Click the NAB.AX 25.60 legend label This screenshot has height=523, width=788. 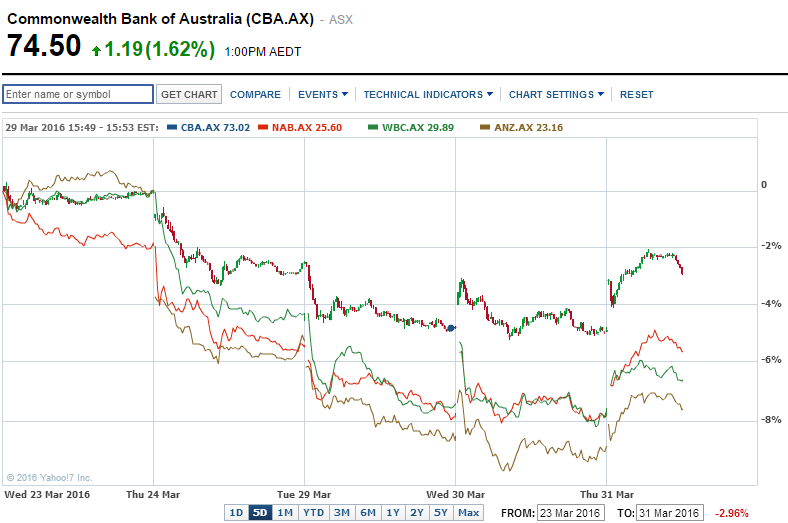pos(307,128)
